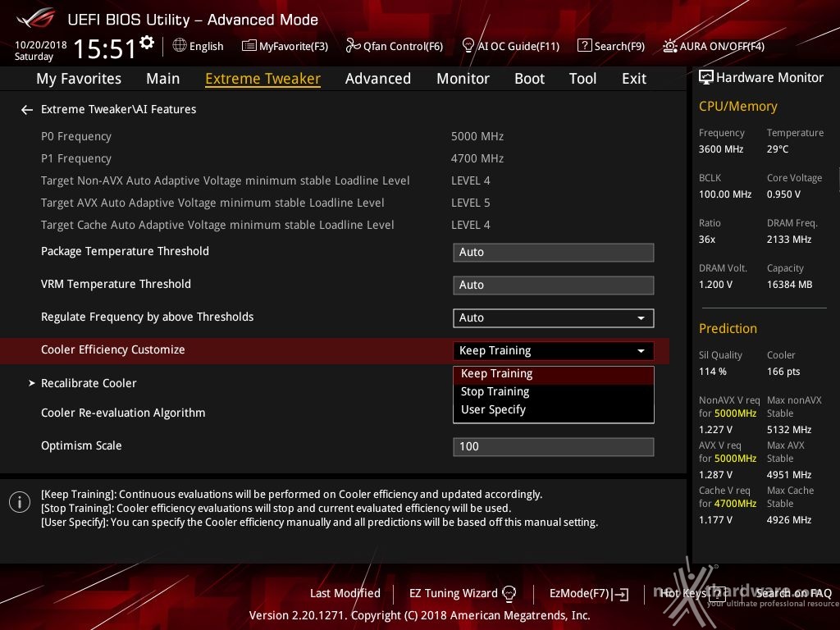
Task: Choose Keep Training in dropdown list
Action: click(x=554, y=374)
